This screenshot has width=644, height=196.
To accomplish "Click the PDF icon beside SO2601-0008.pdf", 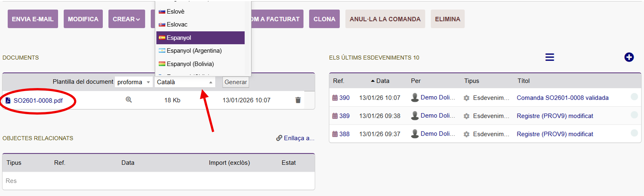I will click(8, 101).
